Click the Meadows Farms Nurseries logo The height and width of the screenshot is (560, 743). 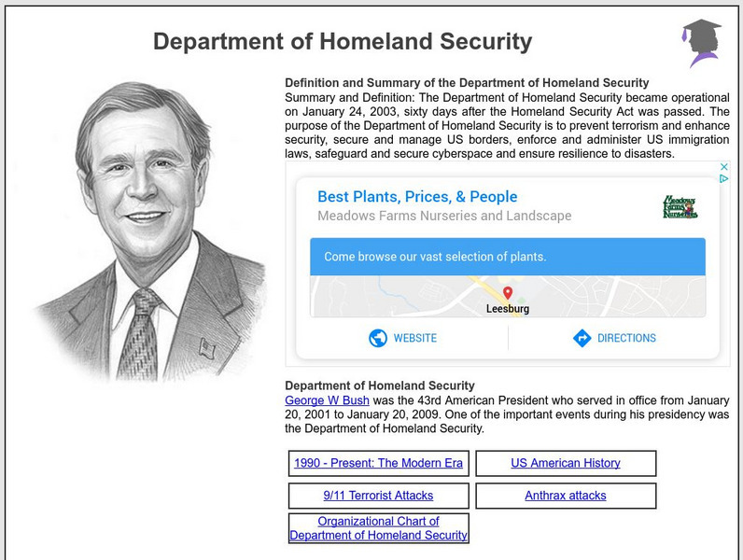680,206
